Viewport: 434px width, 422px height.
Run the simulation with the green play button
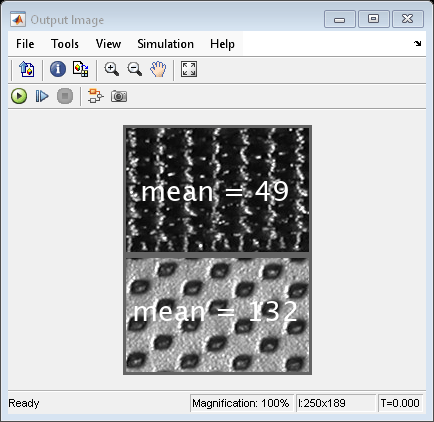coord(19,96)
